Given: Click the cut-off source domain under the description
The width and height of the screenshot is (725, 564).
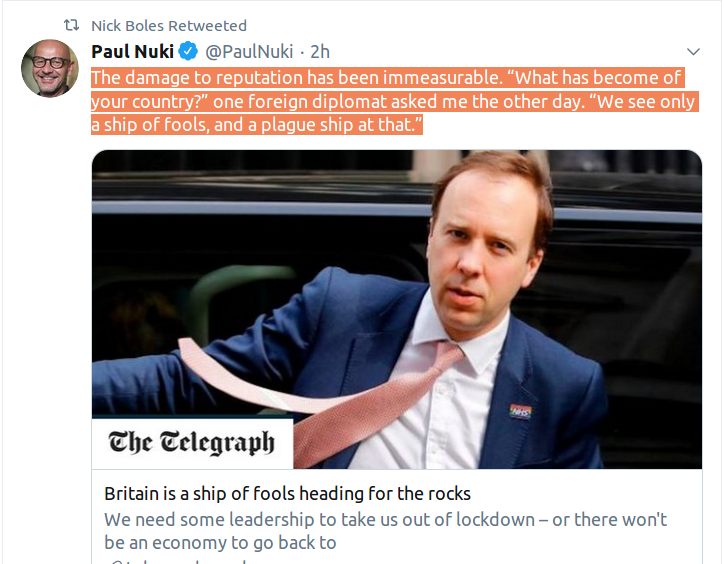Looking at the screenshot, I should point(180,560).
